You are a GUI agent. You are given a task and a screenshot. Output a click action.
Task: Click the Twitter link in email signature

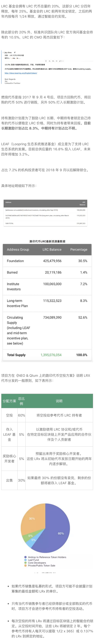click(x=17, y=83)
